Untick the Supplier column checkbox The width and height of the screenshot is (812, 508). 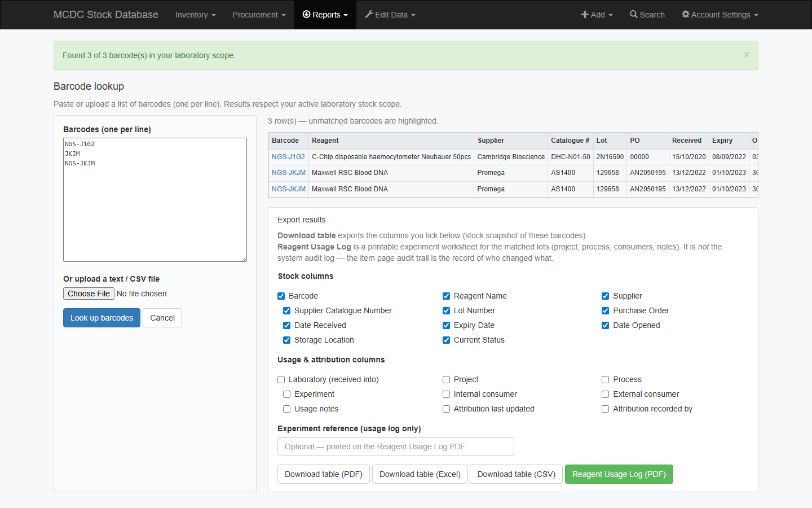click(x=605, y=296)
